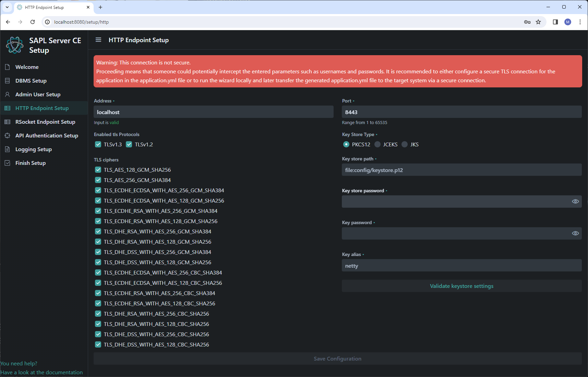Focus the Port input field
The height and width of the screenshot is (377, 588).
tap(461, 112)
